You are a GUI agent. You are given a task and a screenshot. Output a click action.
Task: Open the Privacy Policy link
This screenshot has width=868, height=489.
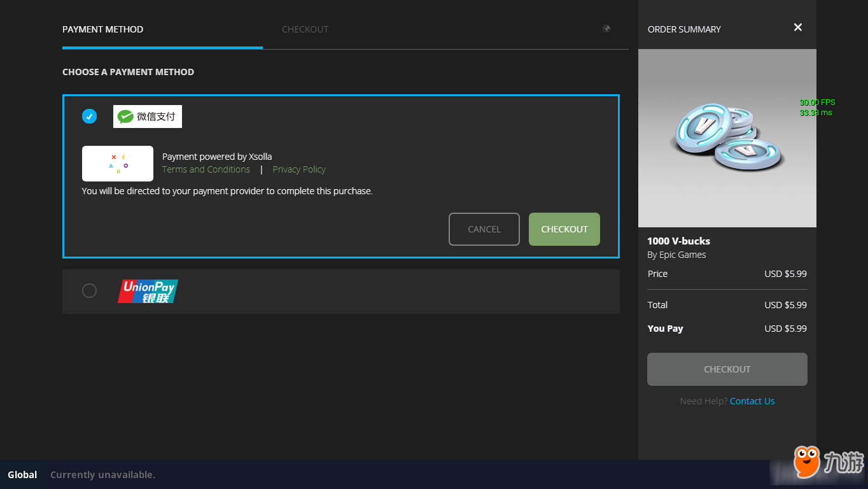[299, 169]
